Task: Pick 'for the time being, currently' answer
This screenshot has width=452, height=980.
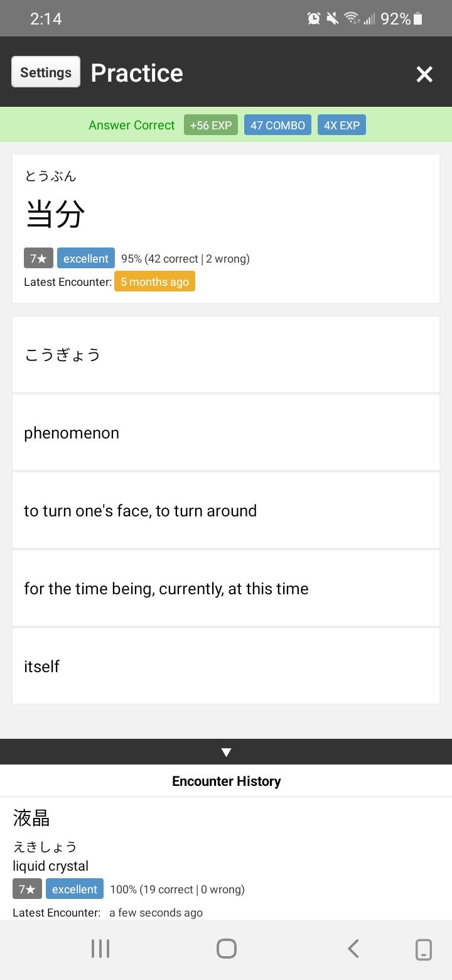Action: [226, 589]
